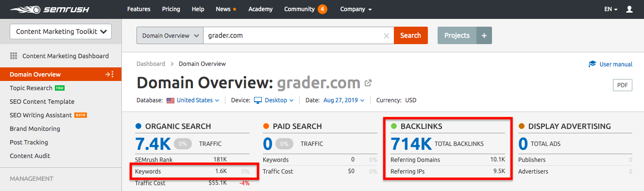
Task: Click the Projects button
Action: (x=457, y=35)
